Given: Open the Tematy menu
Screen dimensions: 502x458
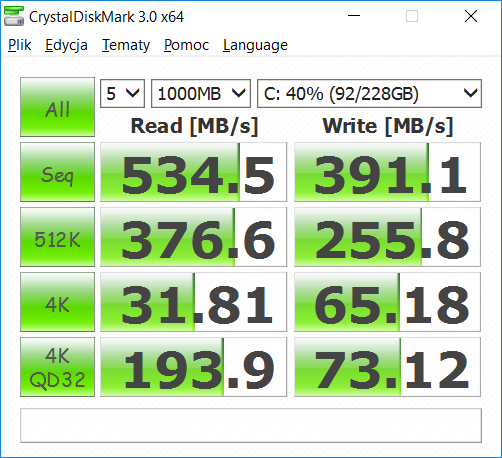Looking at the screenshot, I should [126, 45].
